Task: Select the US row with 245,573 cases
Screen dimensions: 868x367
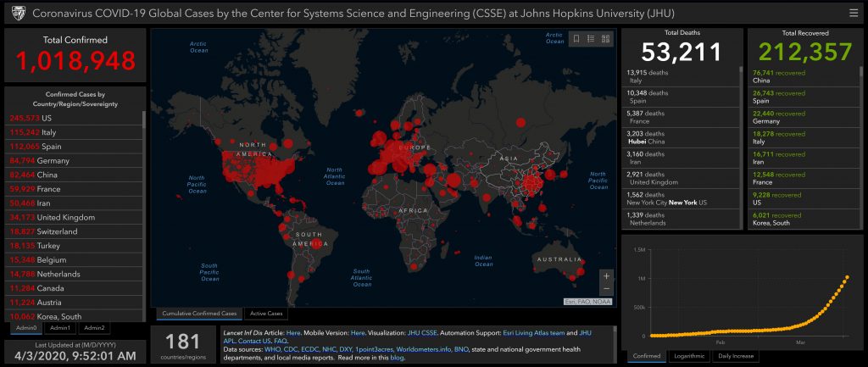Action: click(74, 118)
